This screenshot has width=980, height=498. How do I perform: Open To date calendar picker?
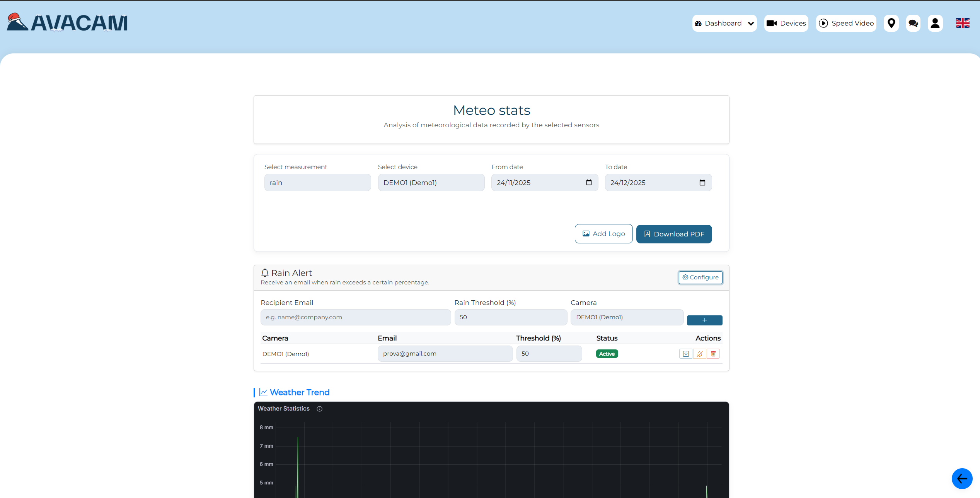(702, 183)
